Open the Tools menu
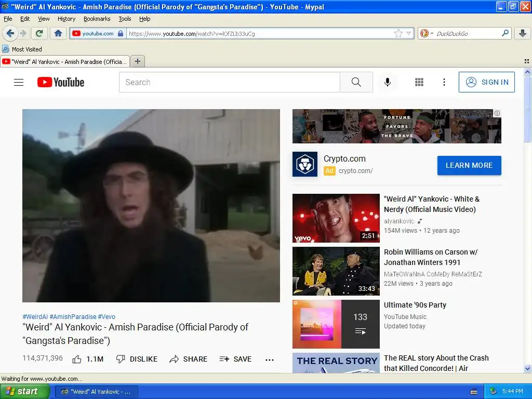The width and height of the screenshot is (532, 399). point(125,19)
